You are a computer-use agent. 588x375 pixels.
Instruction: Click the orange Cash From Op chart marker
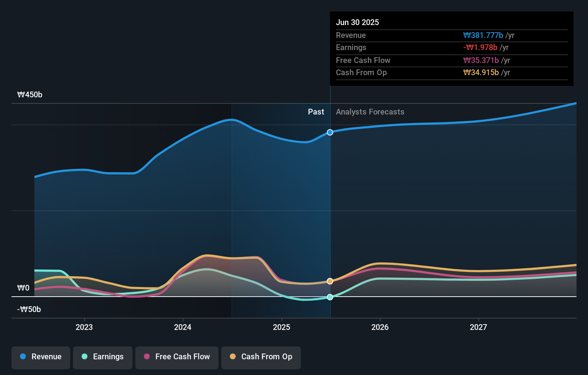tap(330, 281)
